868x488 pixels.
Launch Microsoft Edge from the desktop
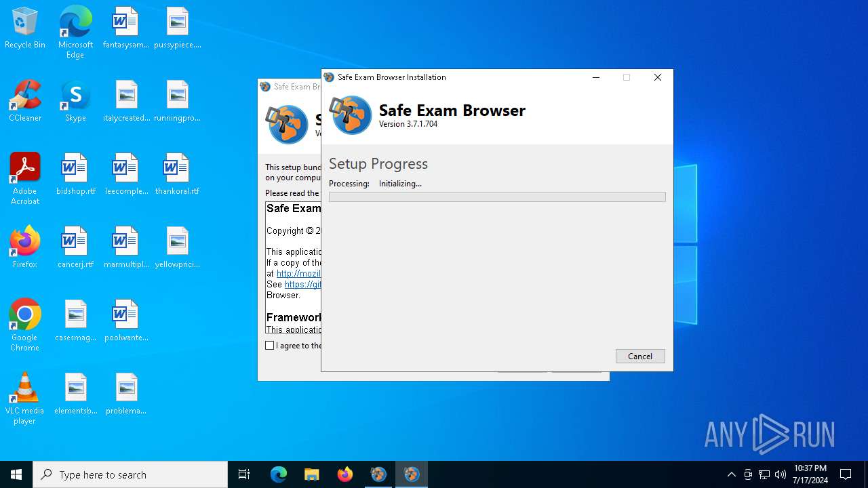pos(75,32)
